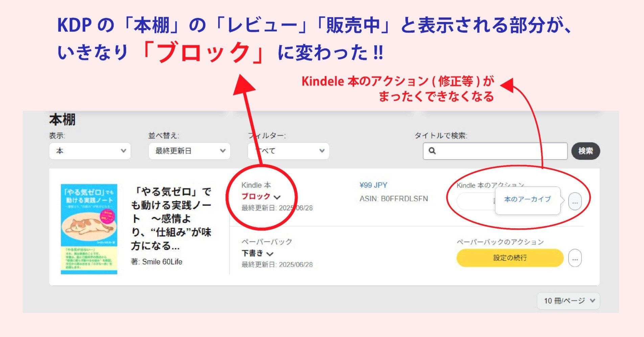
Task: Open the ペーパーバック actions ellipsis menu
Action: 575,258
